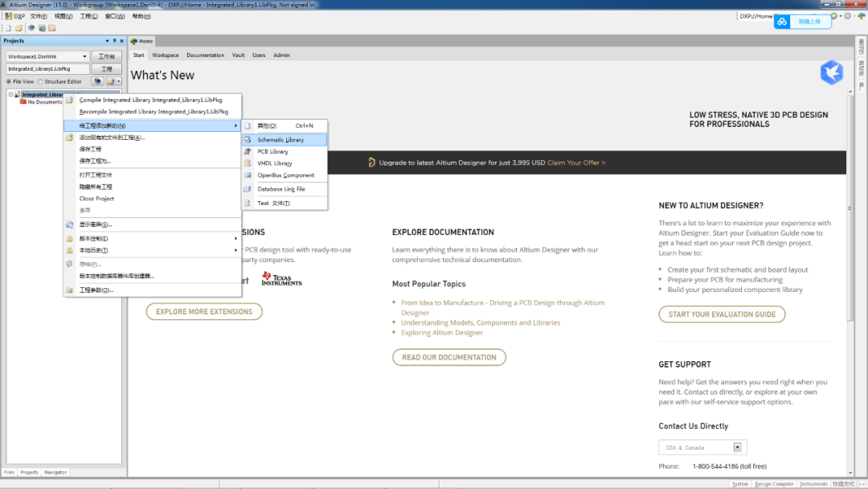Viewport: 868px width, 489px height.
Task: Click the blue hexagon bird icon
Action: [832, 72]
